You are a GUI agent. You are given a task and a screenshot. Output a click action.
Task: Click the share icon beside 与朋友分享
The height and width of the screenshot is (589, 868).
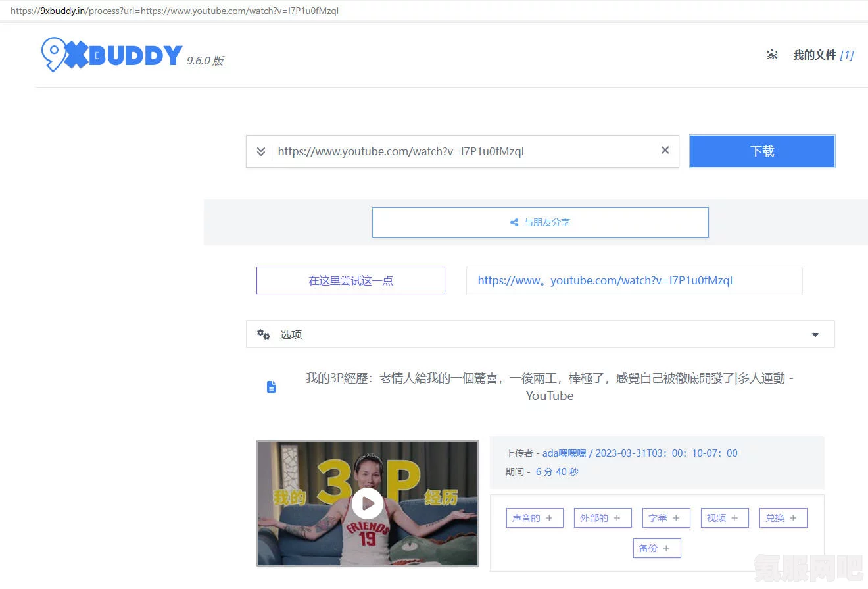click(514, 223)
